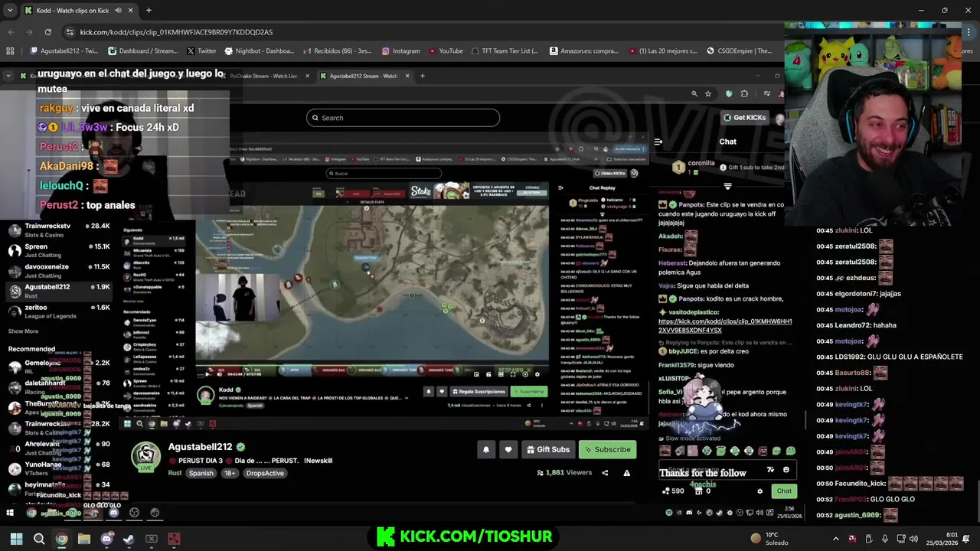Open the tab search dropdown in the top-left corner
The height and width of the screenshot is (551, 980).
click(10, 11)
